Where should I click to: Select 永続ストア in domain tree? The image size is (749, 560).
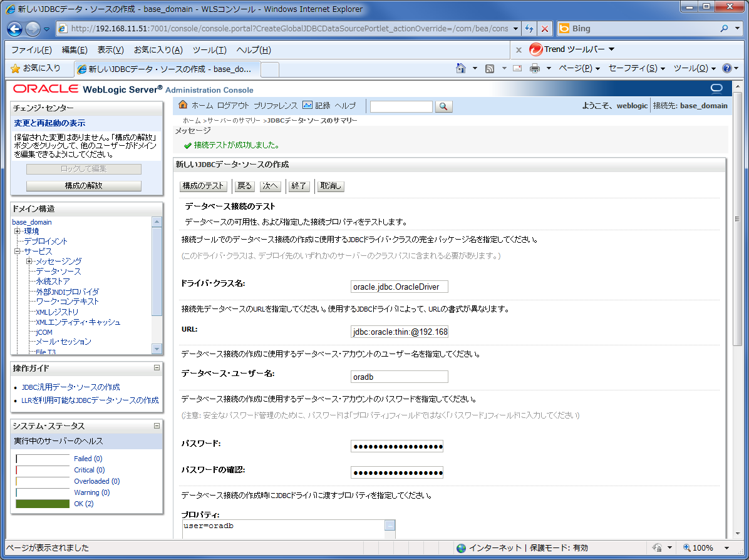53,281
